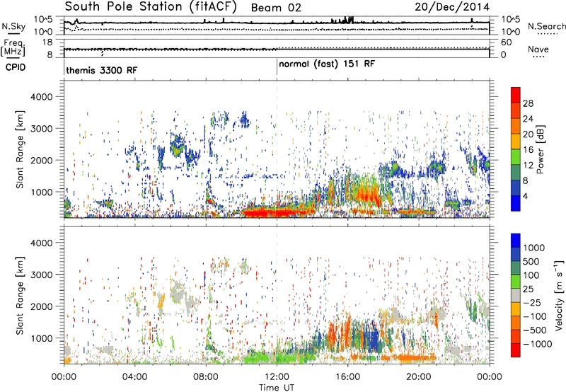Click the power panel 'Slant Range [km]' label
The image size is (566, 392).
21,149
